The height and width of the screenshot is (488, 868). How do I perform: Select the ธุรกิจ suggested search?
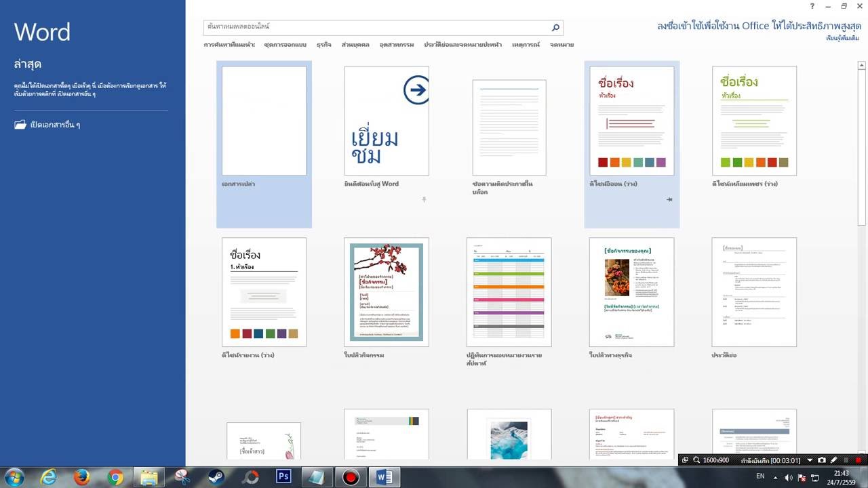pyautogui.click(x=324, y=45)
